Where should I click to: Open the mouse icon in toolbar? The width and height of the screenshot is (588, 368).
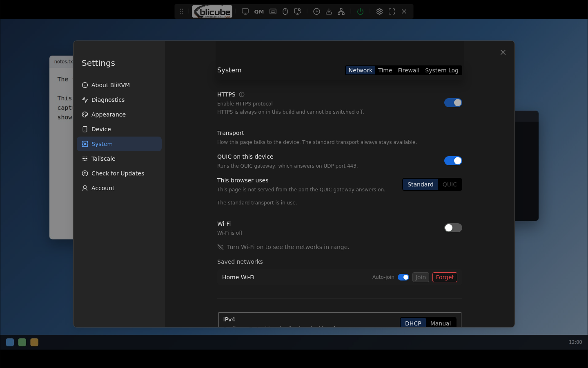tap(285, 11)
